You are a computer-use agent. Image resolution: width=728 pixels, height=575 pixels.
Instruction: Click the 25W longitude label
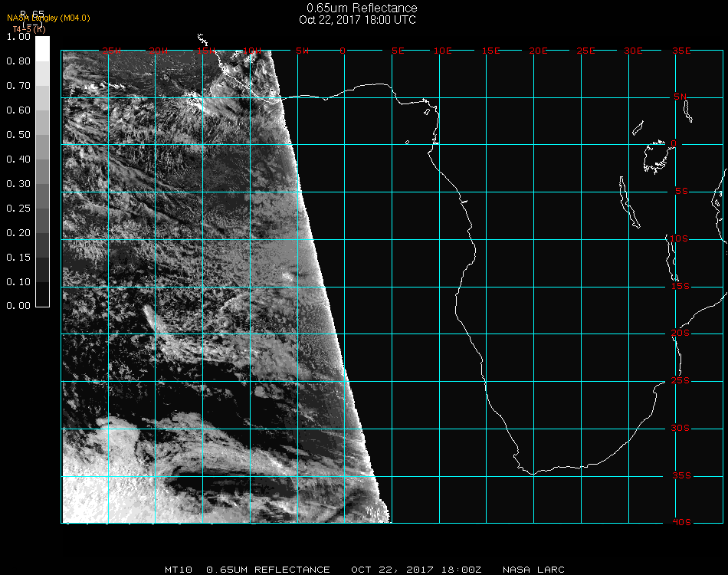coord(111,51)
